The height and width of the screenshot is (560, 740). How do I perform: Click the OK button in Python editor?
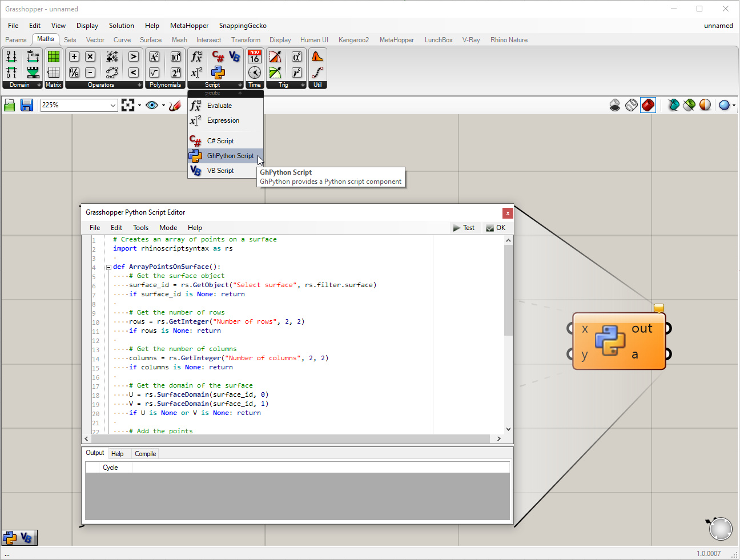(x=496, y=228)
